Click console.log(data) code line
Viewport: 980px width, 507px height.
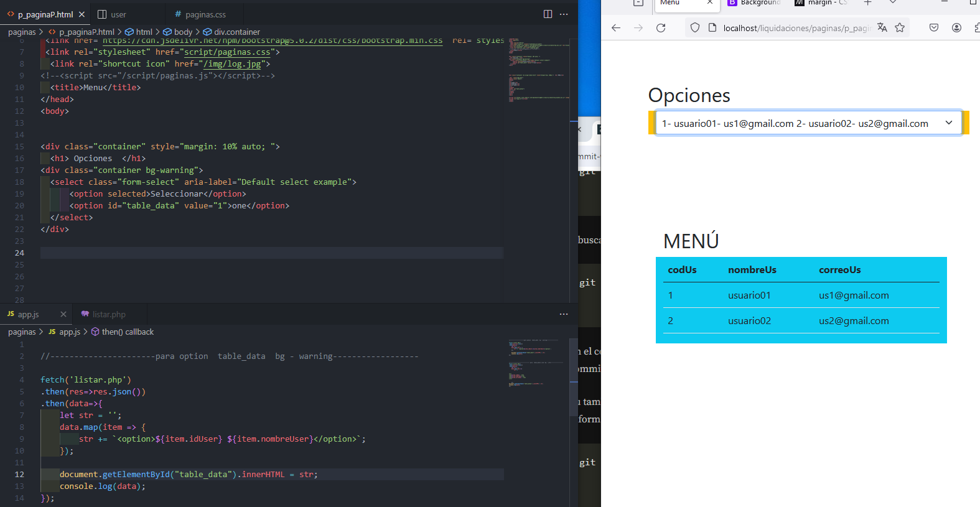click(x=103, y=486)
